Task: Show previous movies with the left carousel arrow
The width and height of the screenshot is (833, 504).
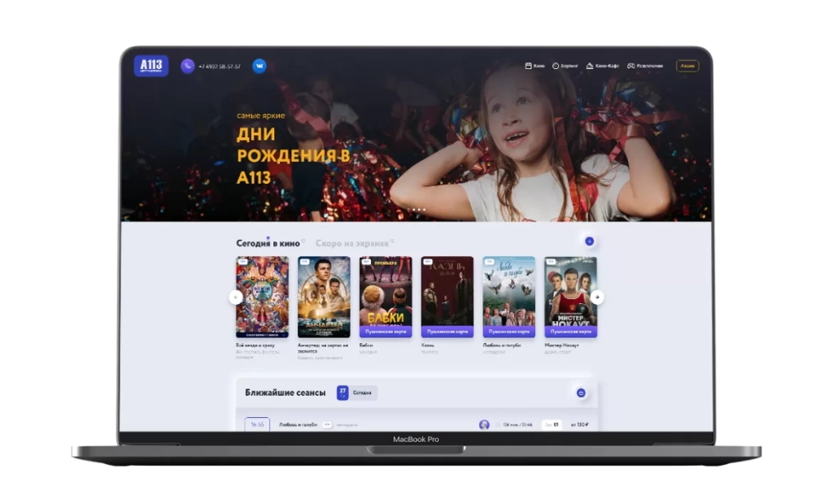Action: point(236,298)
